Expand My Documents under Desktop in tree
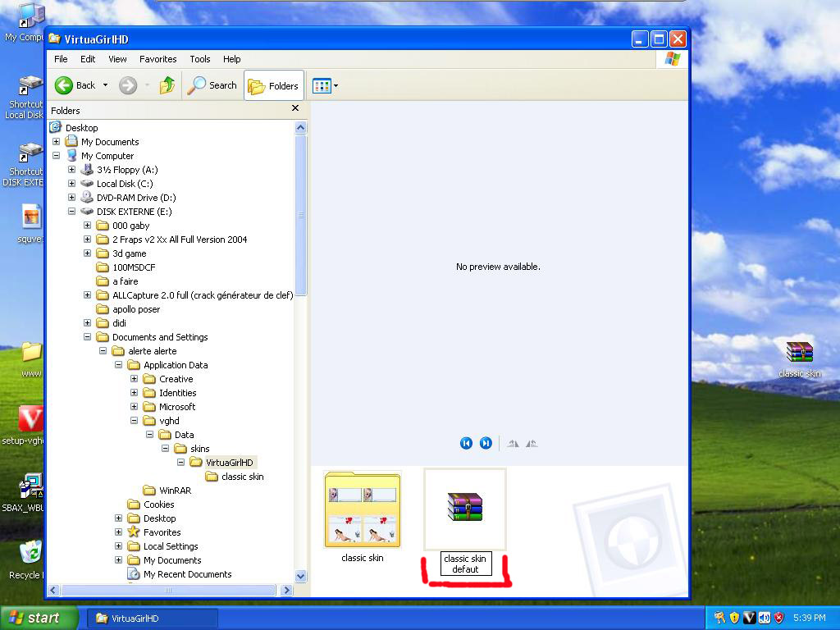The width and height of the screenshot is (840, 630). coord(57,142)
